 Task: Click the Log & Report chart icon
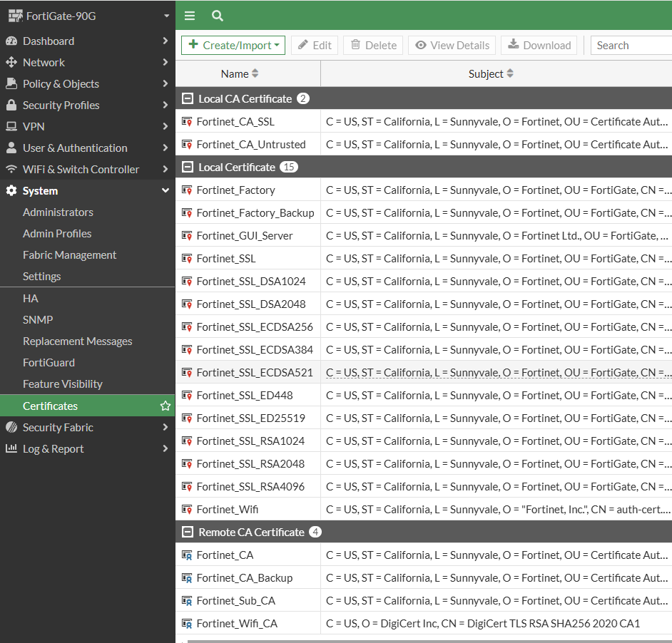11,448
